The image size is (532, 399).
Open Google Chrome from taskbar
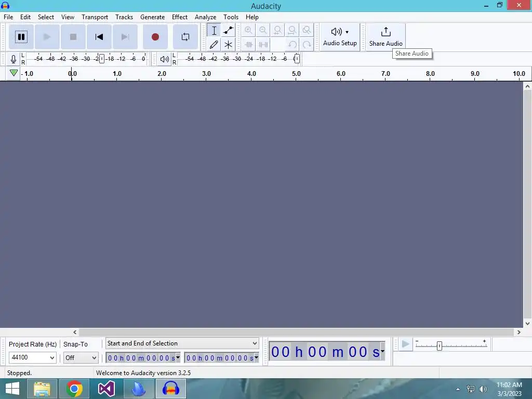tap(74, 389)
